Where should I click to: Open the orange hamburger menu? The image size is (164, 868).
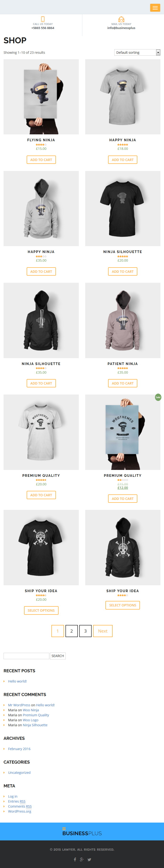155,7
